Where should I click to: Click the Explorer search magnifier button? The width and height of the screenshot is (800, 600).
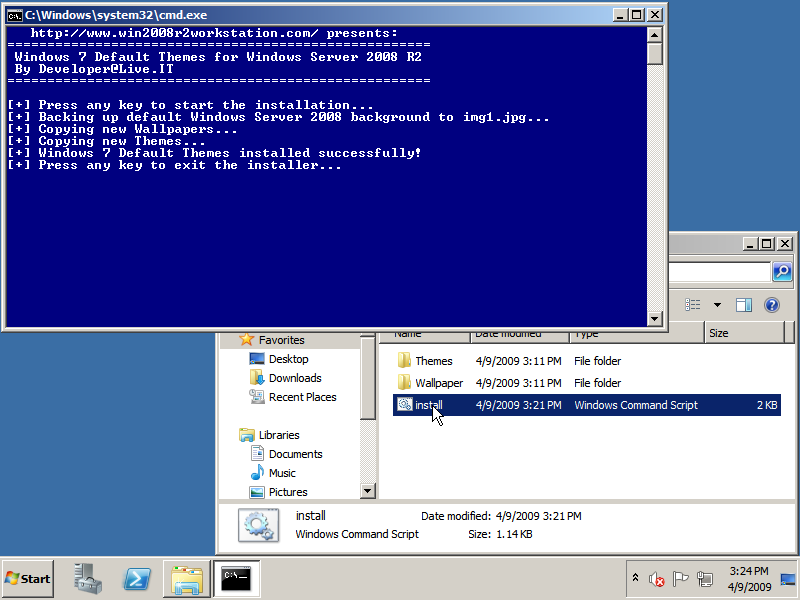(782, 271)
